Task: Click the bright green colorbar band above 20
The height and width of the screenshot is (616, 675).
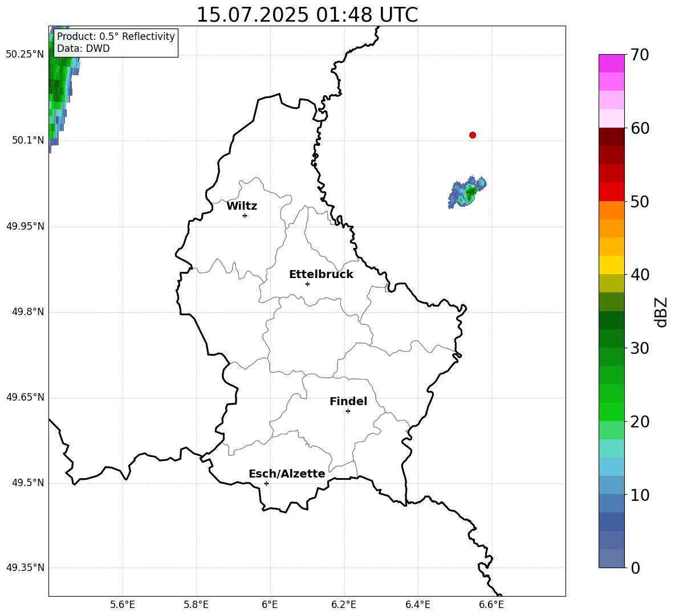Action: (612, 411)
